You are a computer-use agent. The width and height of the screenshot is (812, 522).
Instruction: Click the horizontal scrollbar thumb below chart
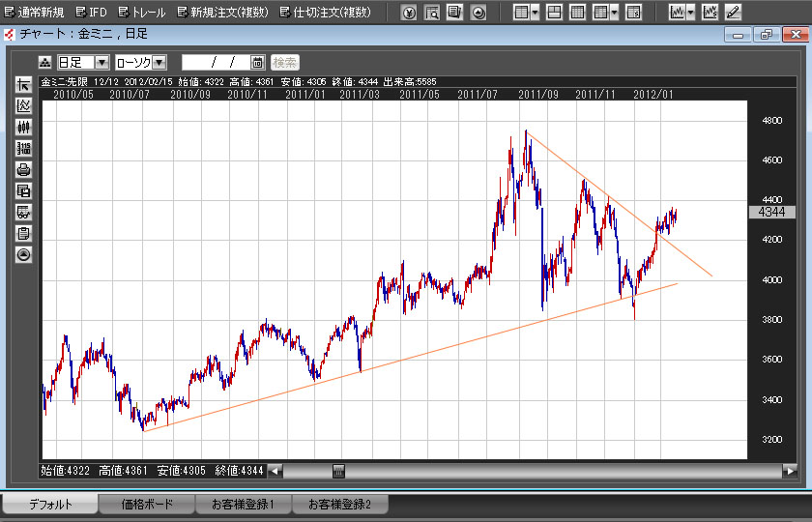[338, 471]
